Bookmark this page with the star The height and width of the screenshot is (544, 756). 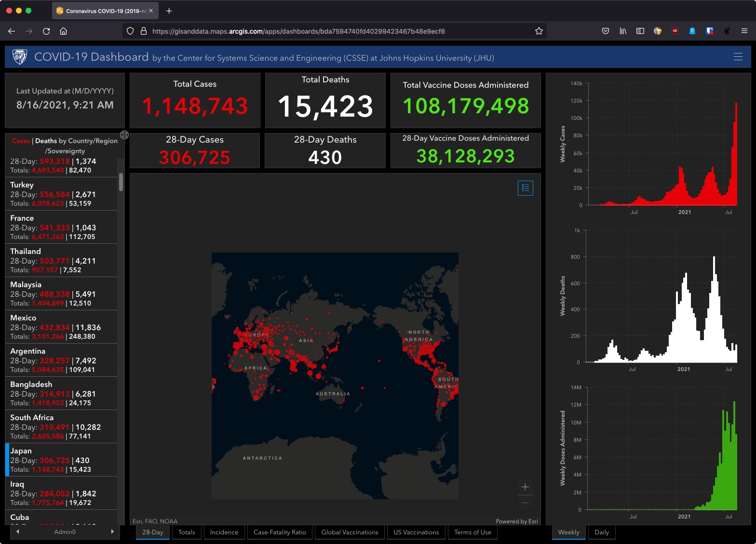539,31
